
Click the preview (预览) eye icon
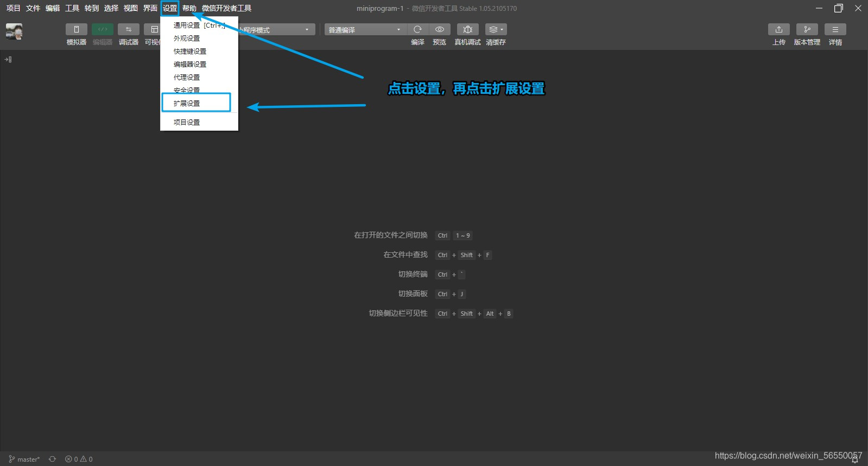click(x=440, y=29)
